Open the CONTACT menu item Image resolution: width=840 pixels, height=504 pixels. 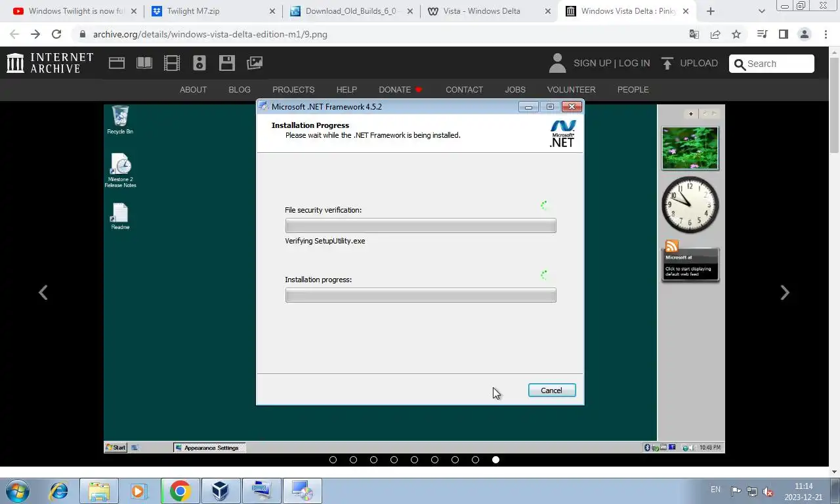[464, 89]
